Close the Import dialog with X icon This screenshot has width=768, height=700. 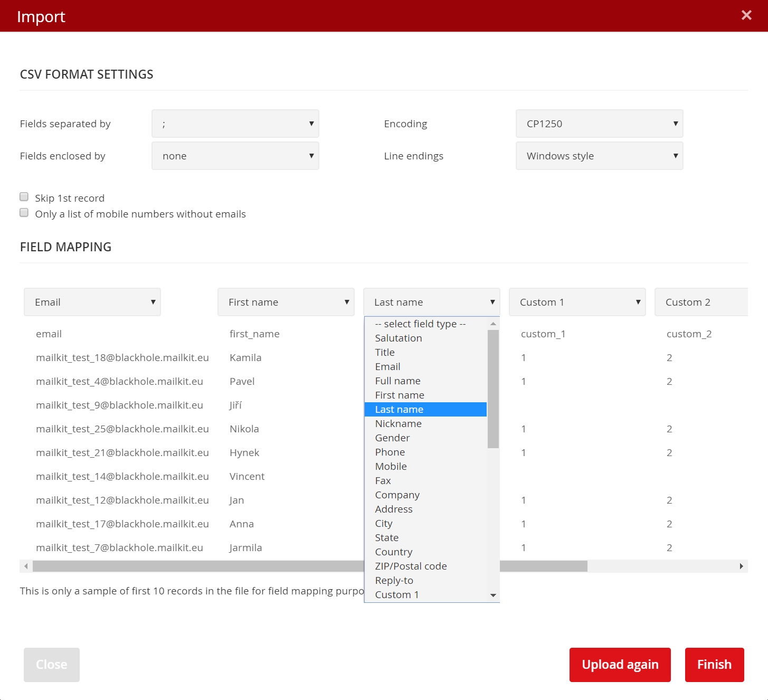pos(746,15)
